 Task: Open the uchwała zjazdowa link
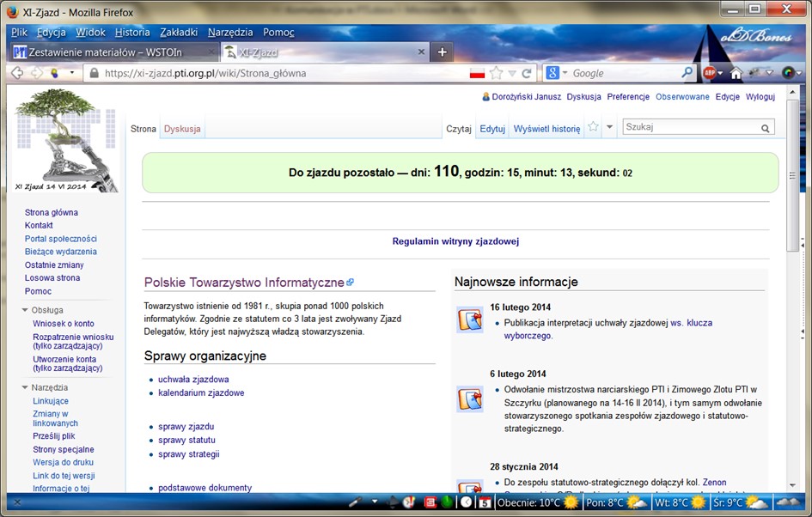[193, 380]
